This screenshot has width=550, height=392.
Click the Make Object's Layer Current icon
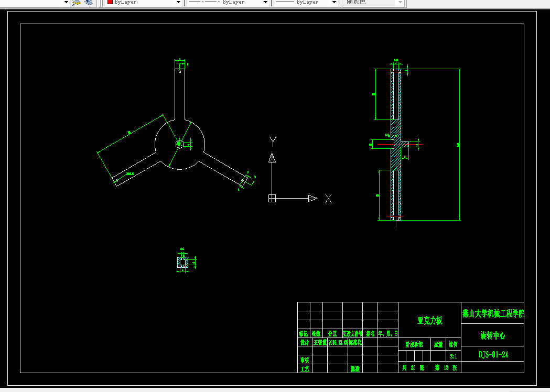77,3
